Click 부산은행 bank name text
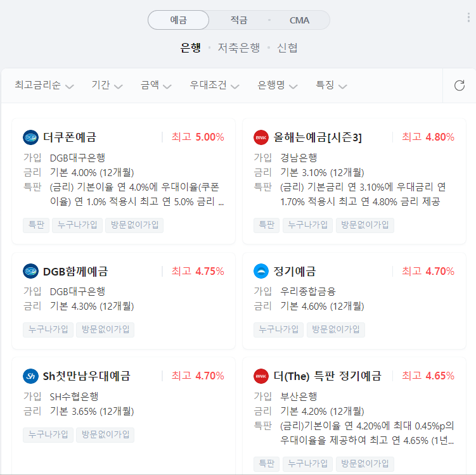Screen dimensions: 476x475 click(299, 396)
